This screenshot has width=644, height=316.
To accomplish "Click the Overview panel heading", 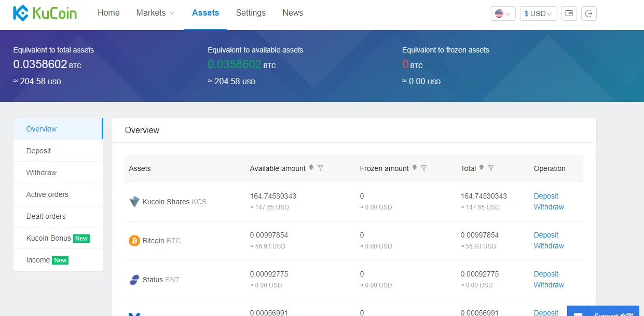I will [142, 130].
